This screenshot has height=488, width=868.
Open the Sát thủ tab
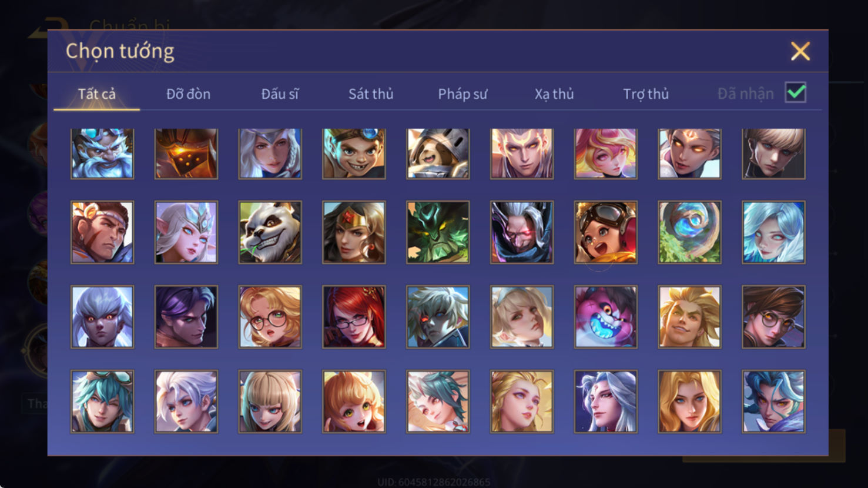coord(371,94)
